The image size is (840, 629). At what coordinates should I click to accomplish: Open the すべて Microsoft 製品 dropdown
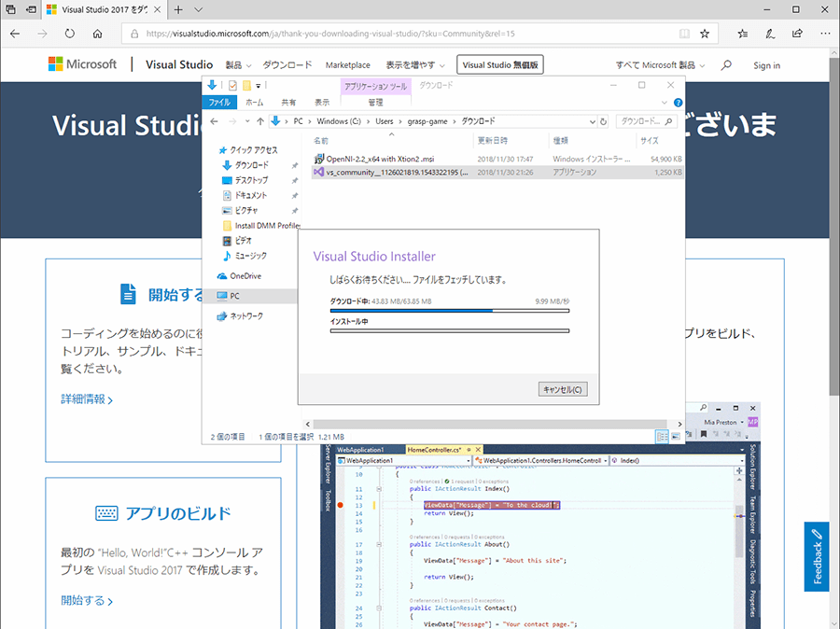[660, 65]
